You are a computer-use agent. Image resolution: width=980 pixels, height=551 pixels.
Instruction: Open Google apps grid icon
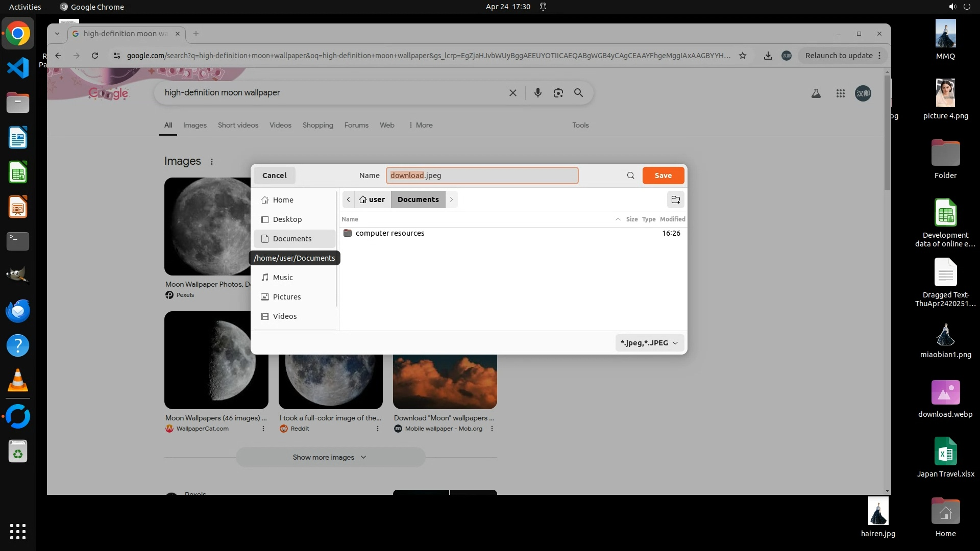click(x=840, y=93)
